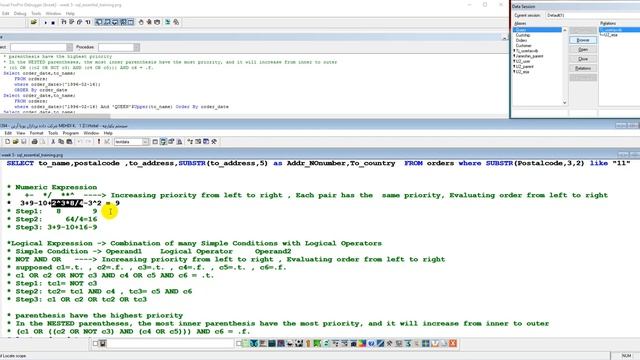
Task: Click Copy icon in main toolbar
Action: [61, 142]
